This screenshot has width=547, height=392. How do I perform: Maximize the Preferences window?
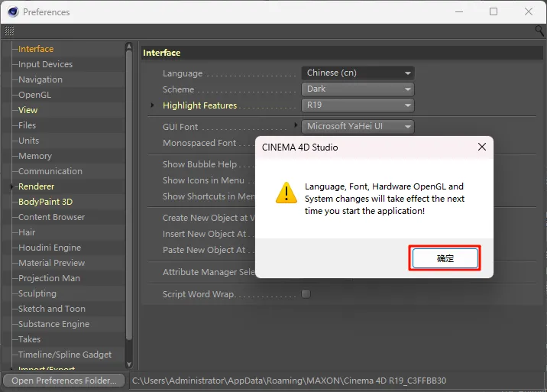(494, 11)
